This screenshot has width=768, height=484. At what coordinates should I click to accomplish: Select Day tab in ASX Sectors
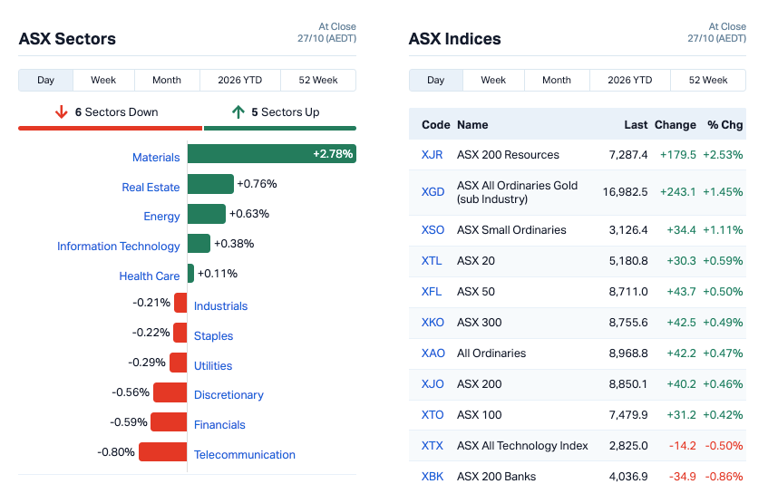point(46,80)
